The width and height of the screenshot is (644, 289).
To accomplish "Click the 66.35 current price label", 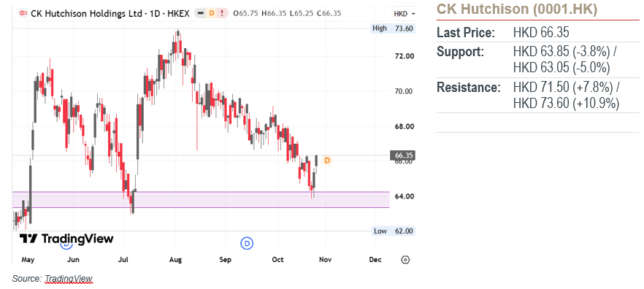I will 402,155.
